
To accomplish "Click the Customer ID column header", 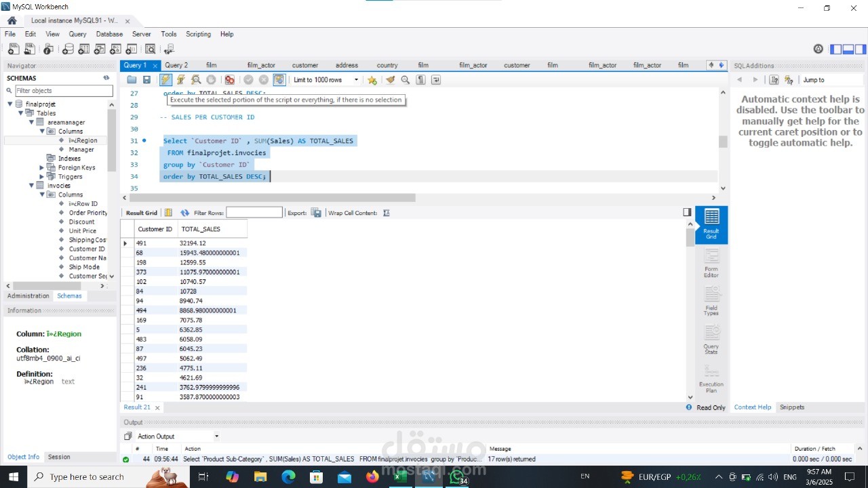I will coord(155,229).
